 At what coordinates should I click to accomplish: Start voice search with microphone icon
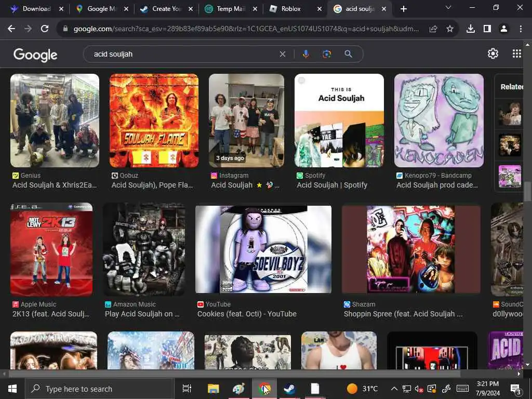[x=305, y=54]
